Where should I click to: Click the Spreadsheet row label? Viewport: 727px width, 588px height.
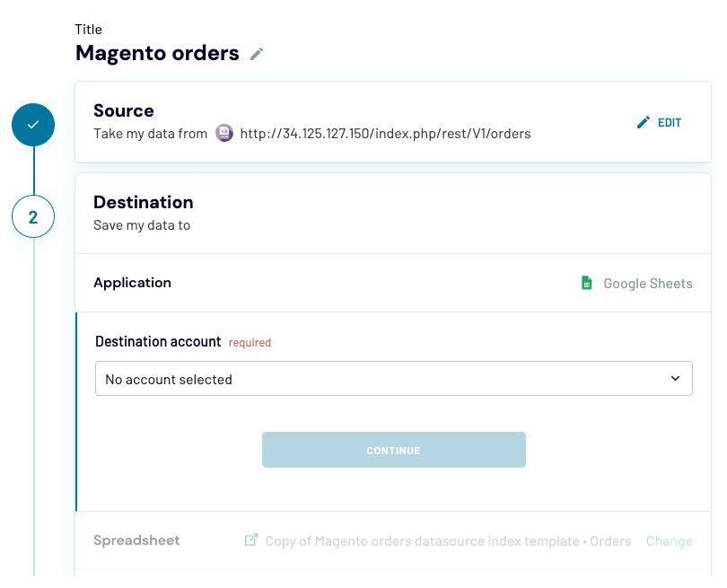(136, 540)
